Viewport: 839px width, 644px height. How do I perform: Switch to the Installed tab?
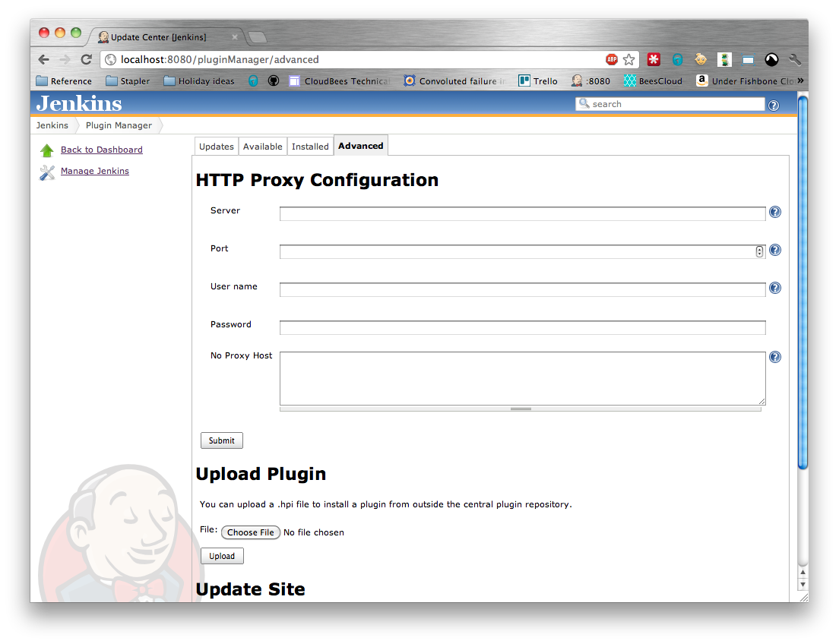[310, 147]
